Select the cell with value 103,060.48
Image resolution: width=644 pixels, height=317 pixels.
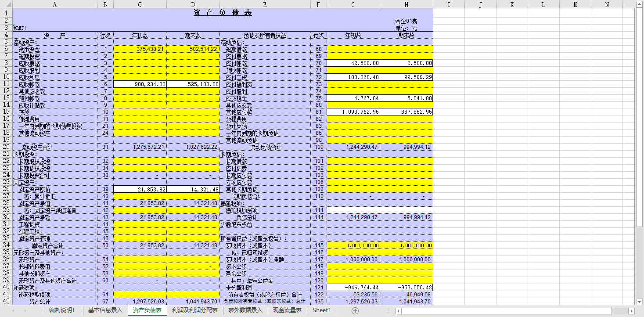(x=353, y=77)
